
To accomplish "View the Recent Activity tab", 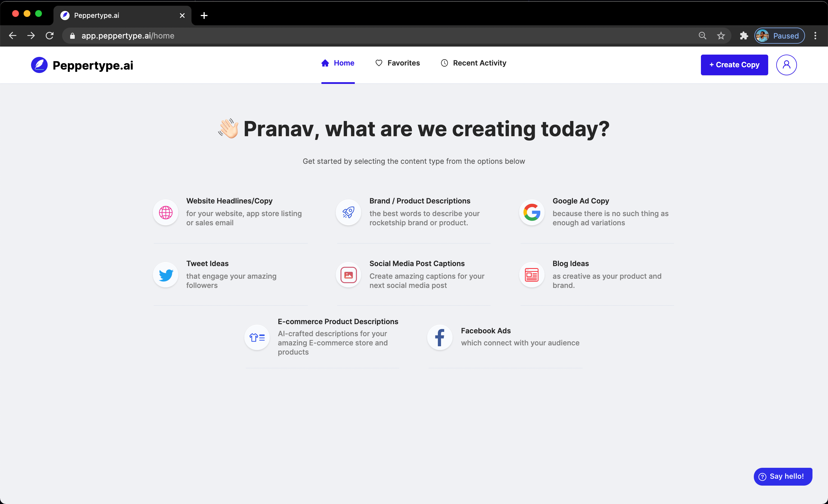I will pos(473,63).
